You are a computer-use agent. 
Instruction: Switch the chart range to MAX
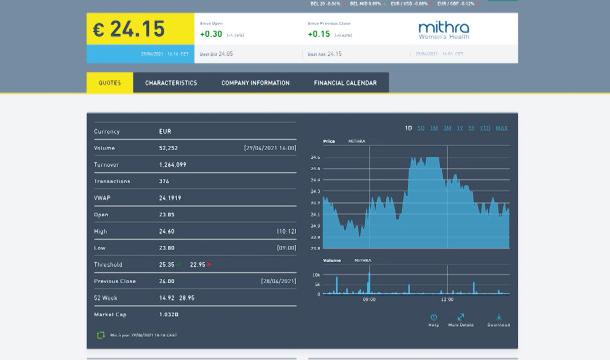pos(501,128)
